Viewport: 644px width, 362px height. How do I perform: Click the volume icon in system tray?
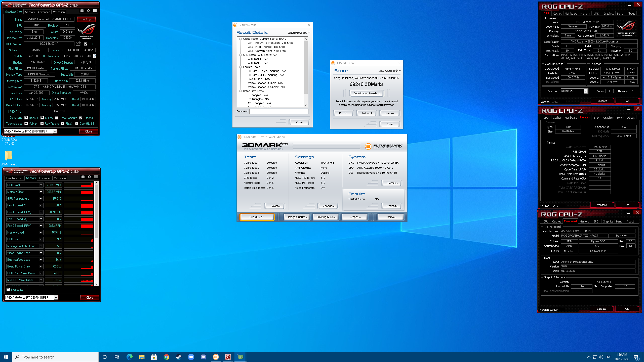[601, 357]
